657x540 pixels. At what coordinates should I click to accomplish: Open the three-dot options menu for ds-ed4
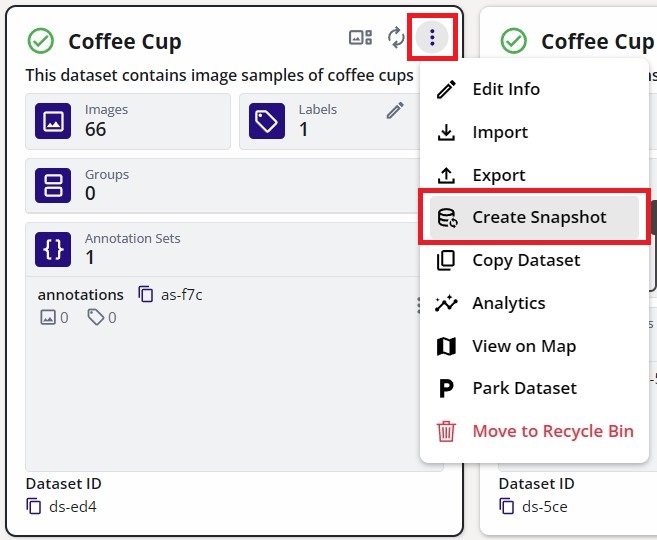coord(432,37)
